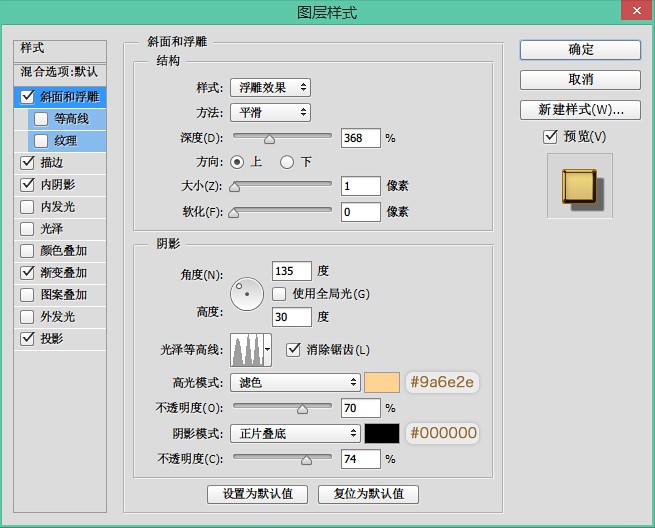
Task: Enable the 纹理 (Texture) checkbox
Action: point(41,141)
